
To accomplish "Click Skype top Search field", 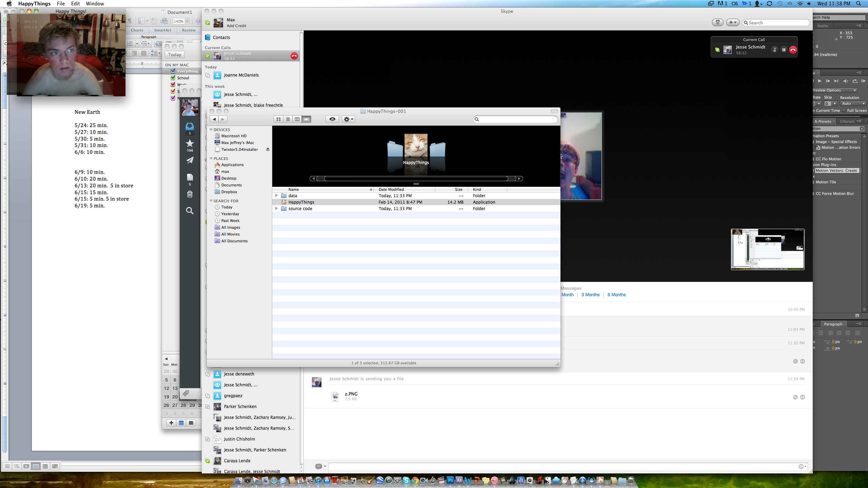I will 776,22.
